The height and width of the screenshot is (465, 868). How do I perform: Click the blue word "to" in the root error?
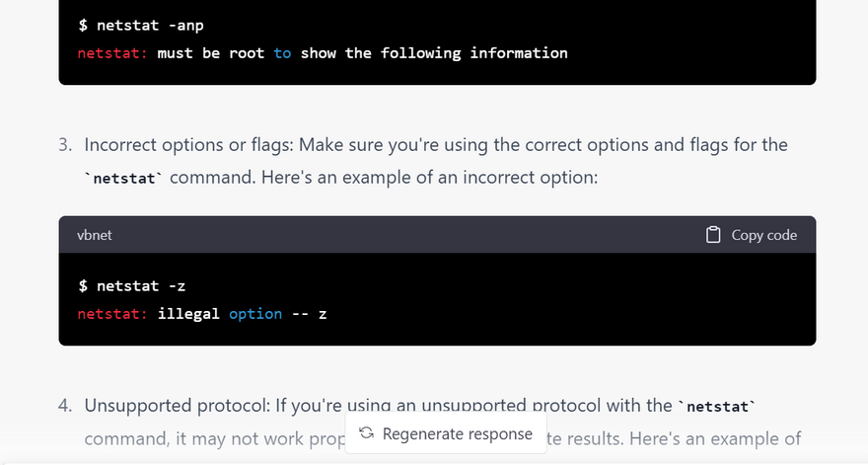pos(282,52)
